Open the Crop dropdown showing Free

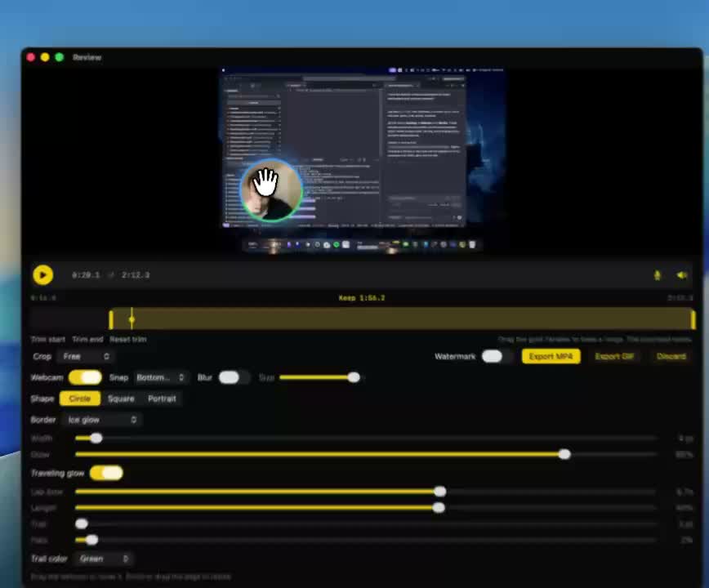click(85, 357)
